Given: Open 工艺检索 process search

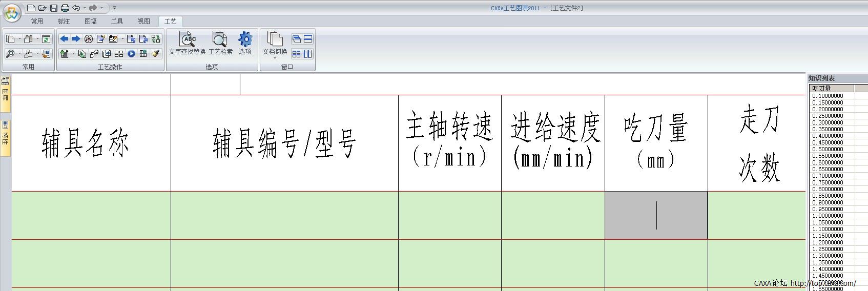Looking at the screenshot, I should pyautogui.click(x=220, y=43).
